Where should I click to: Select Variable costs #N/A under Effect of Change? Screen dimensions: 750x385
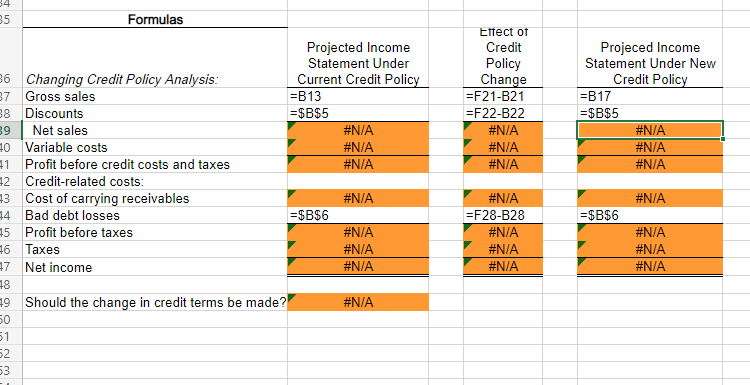tap(503, 147)
